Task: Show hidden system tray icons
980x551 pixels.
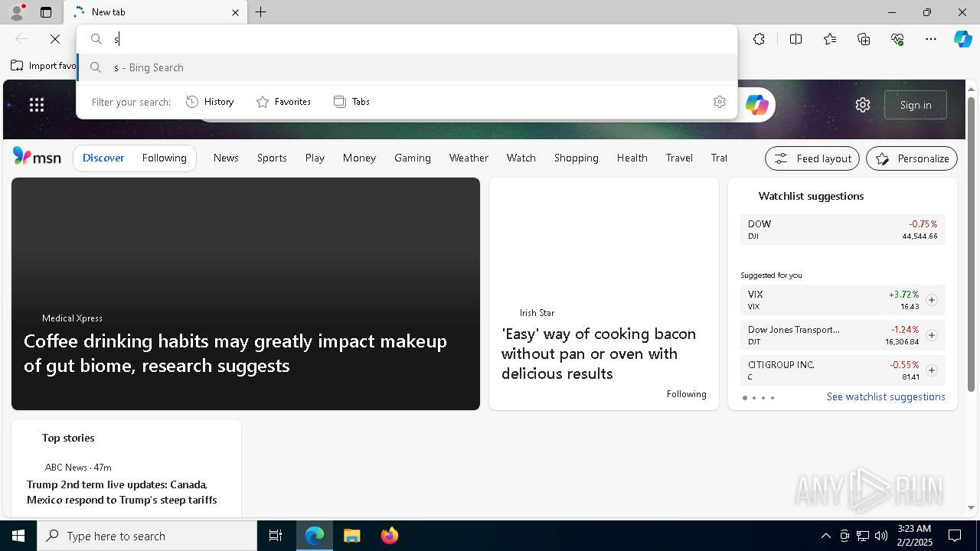Action: (x=825, y=536)
